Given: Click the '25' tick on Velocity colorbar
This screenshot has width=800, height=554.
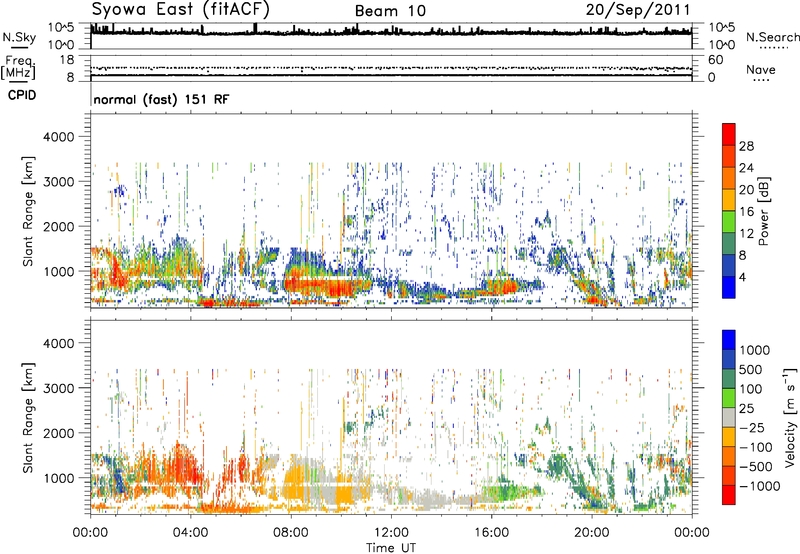Looking at the screenshot, I should pos(747,409).
